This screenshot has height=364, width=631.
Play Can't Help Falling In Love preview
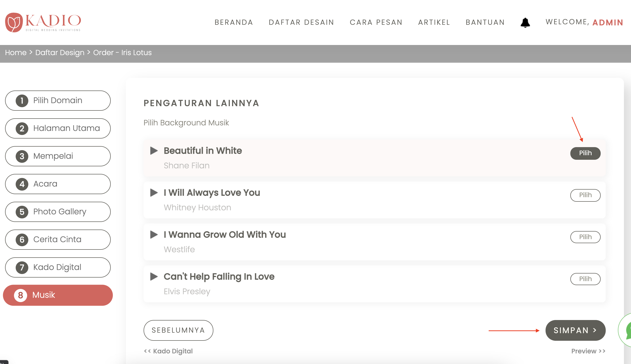(154, 277)
